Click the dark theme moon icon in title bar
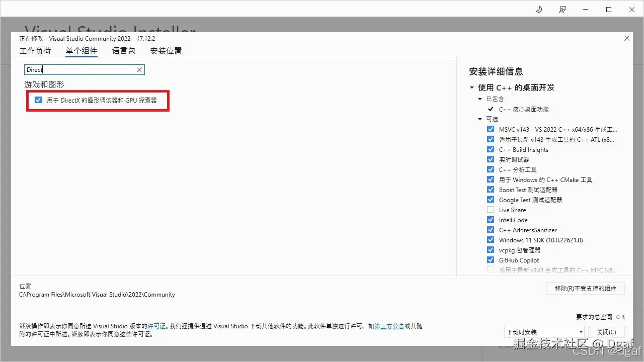The image size is (644, 362). click(538, 9)
